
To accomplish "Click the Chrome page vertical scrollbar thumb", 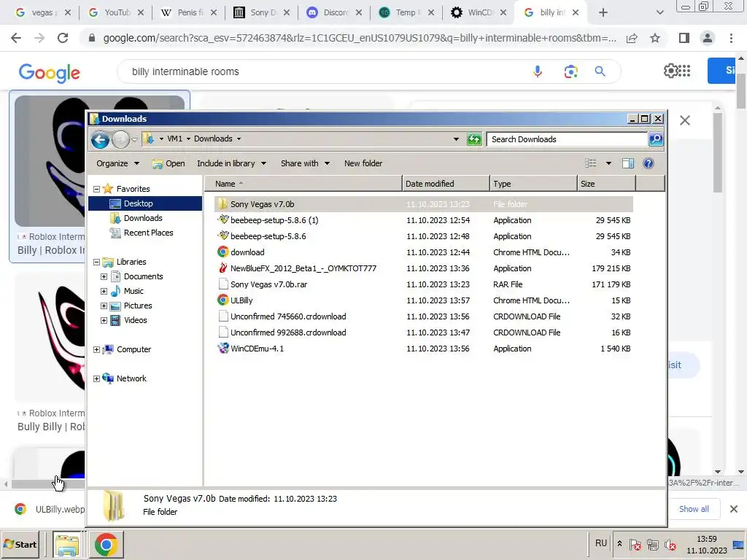I will (741, 90).
